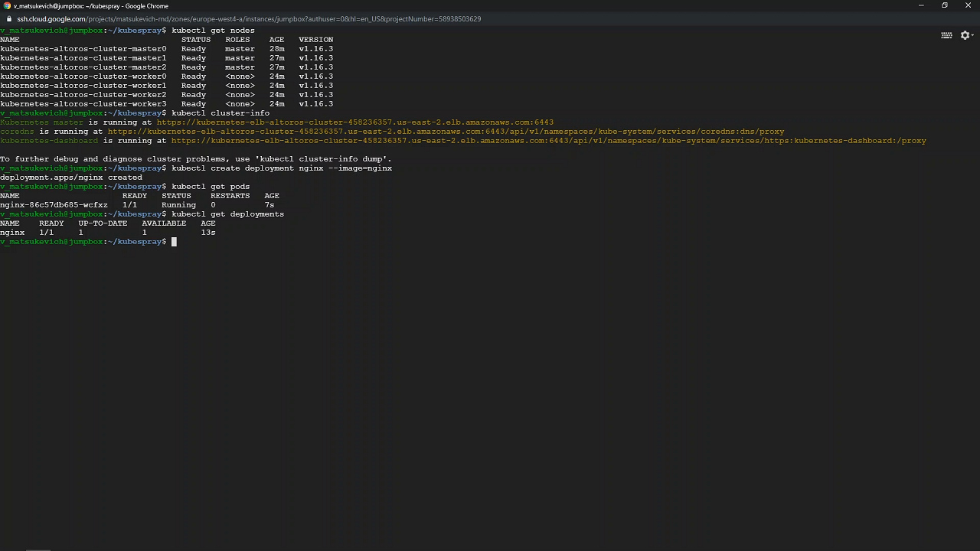Click the dim 'Kubernetes master' label
980x551 pixels.
(41, 122)
